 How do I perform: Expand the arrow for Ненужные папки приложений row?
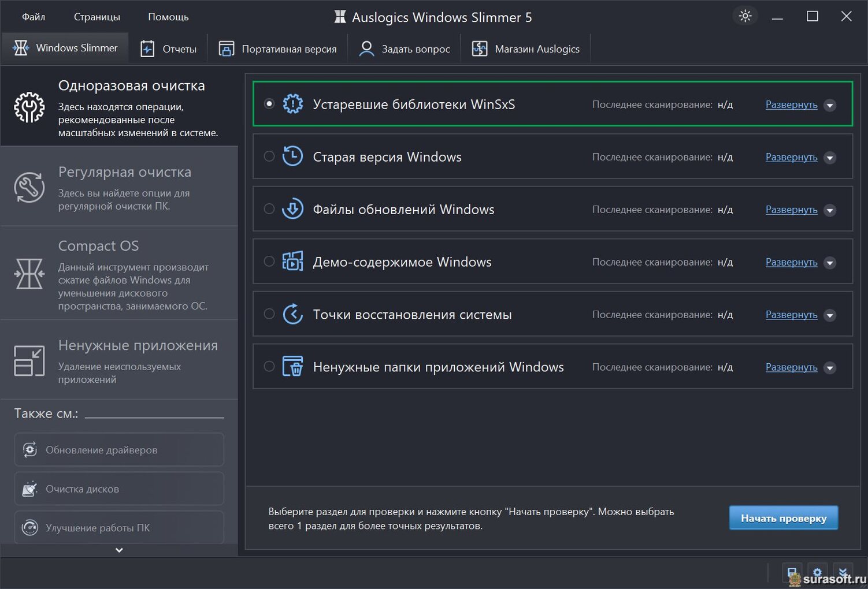pos(830,368)
